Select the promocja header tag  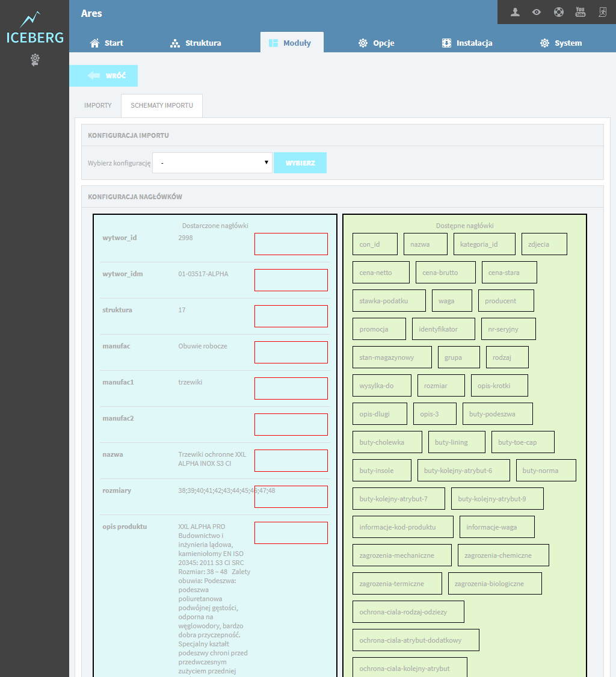pyautogui.click(x=380, y=329)
